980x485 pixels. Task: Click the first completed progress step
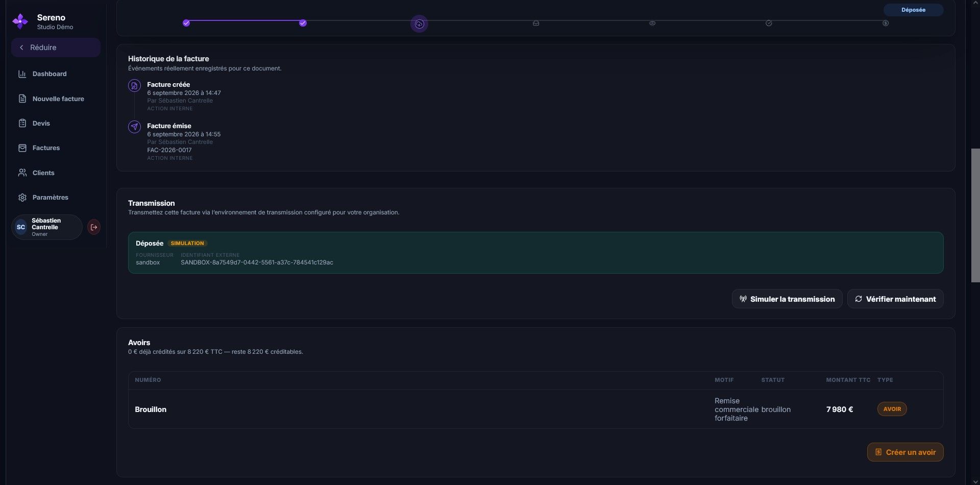[186, 23]
